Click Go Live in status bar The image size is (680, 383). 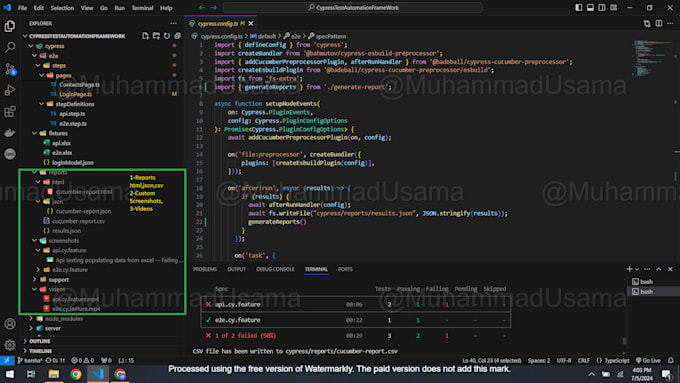coord(648,360)
